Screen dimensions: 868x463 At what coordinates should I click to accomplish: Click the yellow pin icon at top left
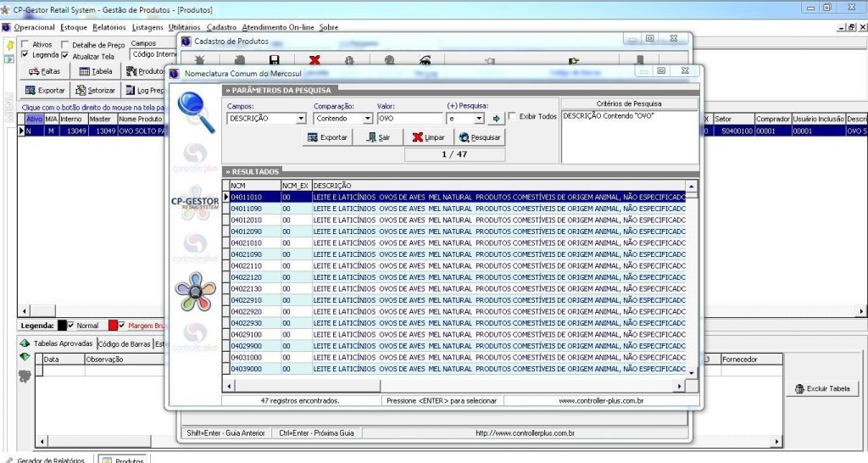click(x=9, y=46)
